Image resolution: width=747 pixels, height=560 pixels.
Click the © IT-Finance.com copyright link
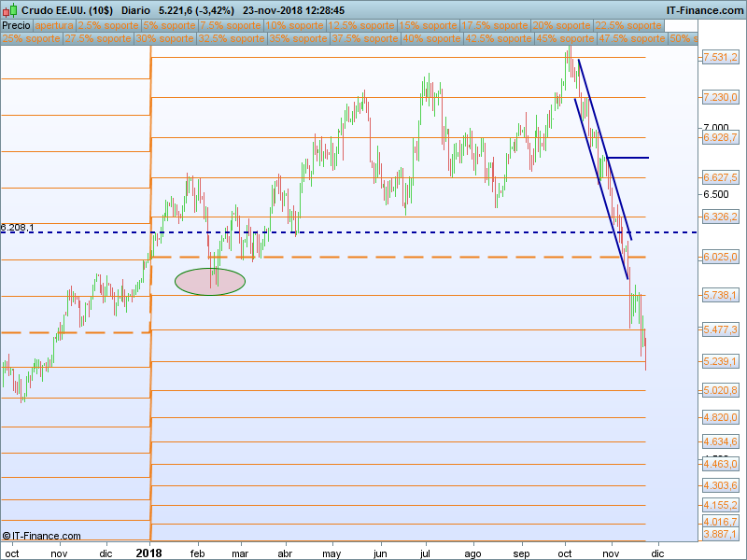(x=42, y=536)
